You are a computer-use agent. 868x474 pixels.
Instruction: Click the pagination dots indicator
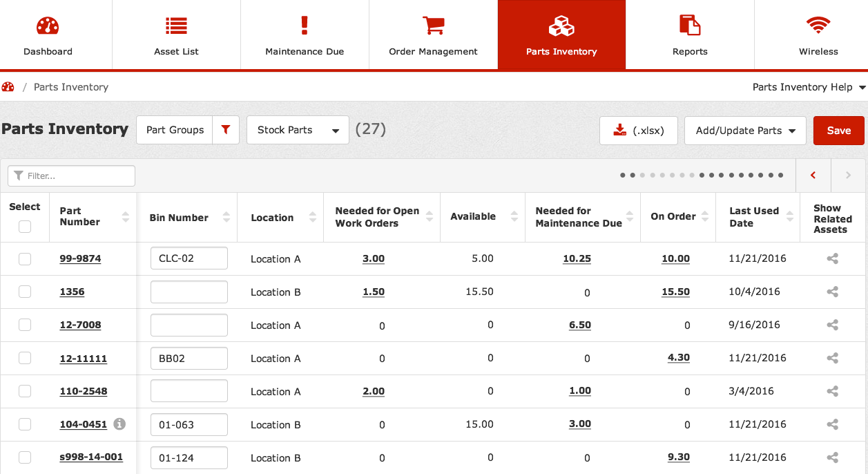701,176
